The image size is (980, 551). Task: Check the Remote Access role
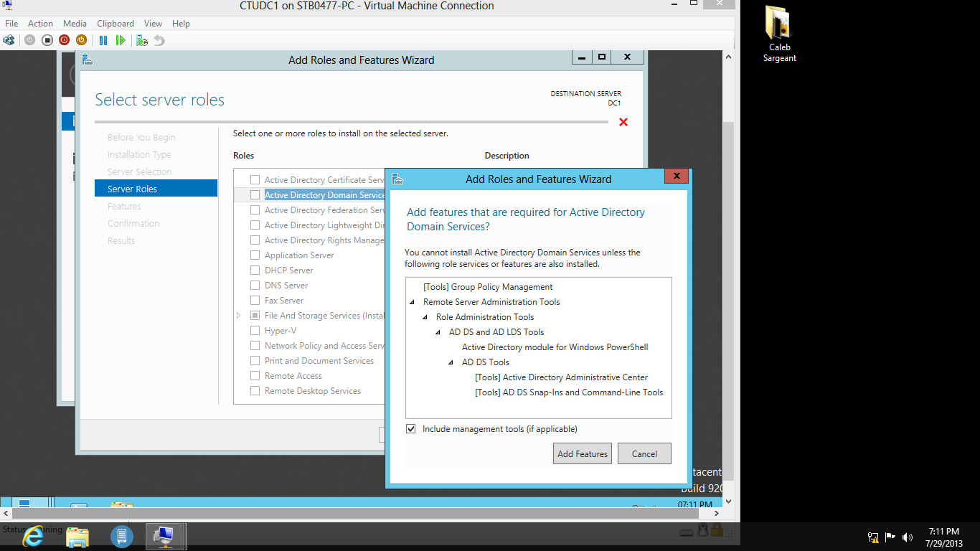click(x=255, y=376)
